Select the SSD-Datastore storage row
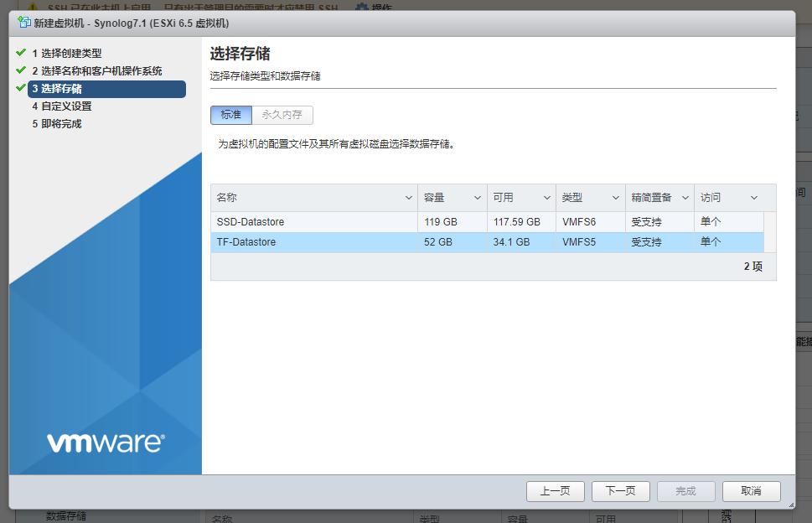Screen dimensions: 812x523 (x=335, y=220)
